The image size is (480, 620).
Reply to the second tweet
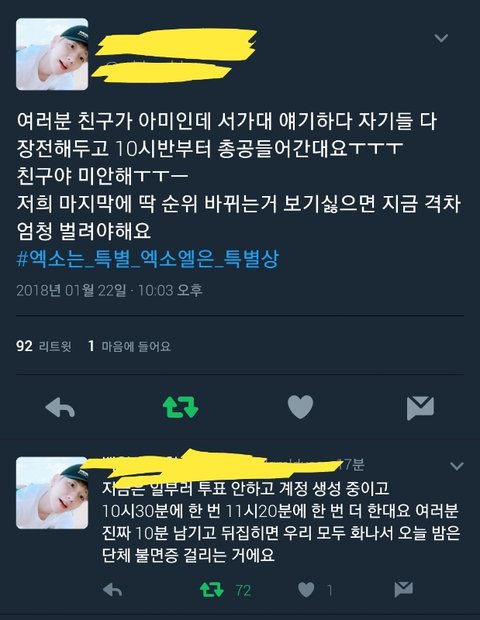click(112, 590)
